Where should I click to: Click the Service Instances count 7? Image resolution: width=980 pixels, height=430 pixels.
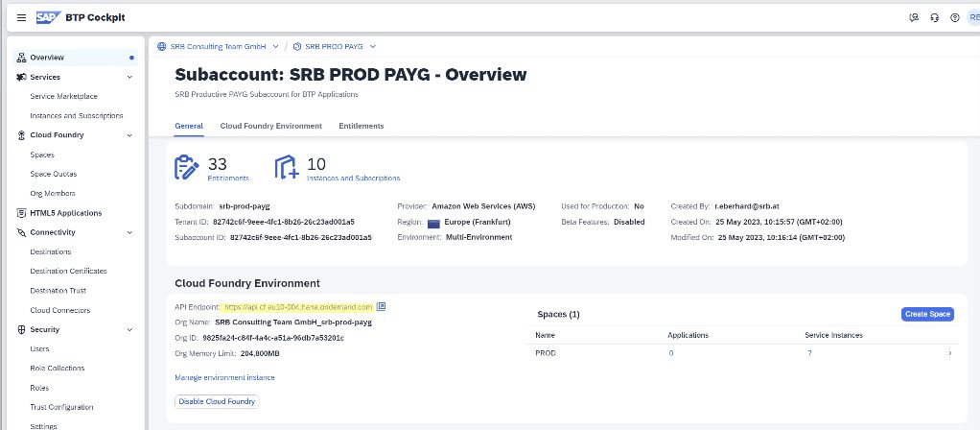[x=809, y=353]
